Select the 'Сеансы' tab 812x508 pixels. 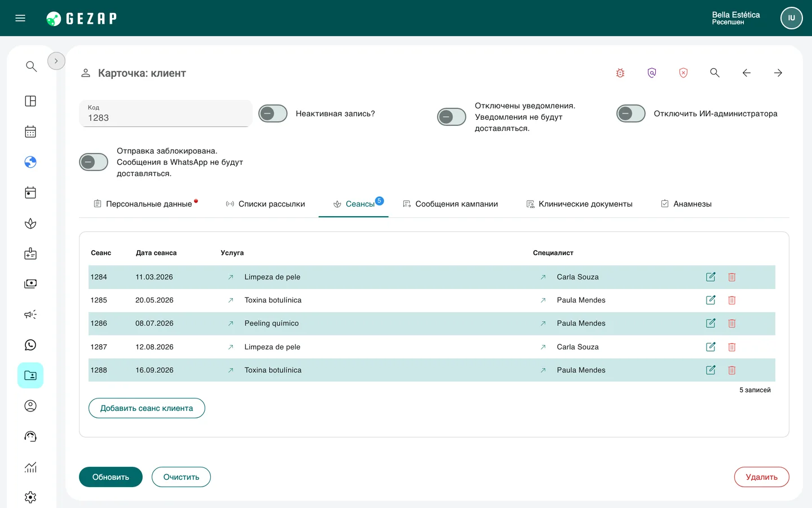click(354, 204)
